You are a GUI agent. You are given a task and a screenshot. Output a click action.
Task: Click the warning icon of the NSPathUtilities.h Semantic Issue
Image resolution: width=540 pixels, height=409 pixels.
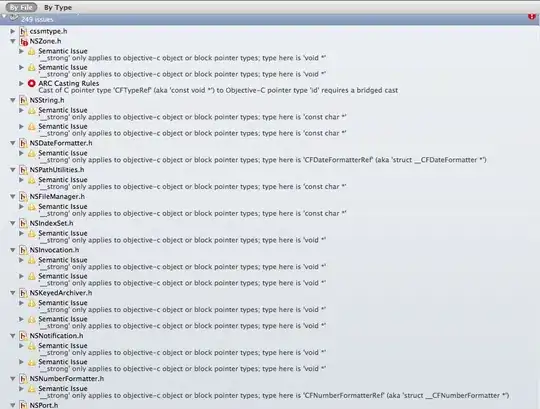pos(32,180)
